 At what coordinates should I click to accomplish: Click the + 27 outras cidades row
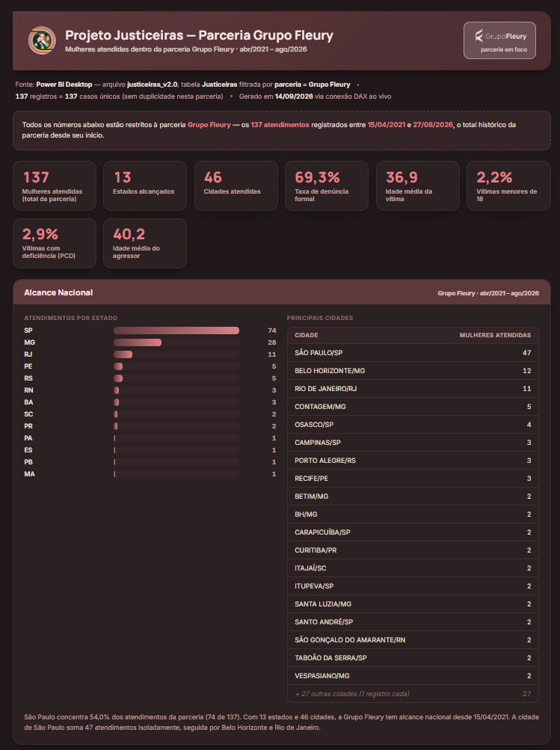coord(413,694)
